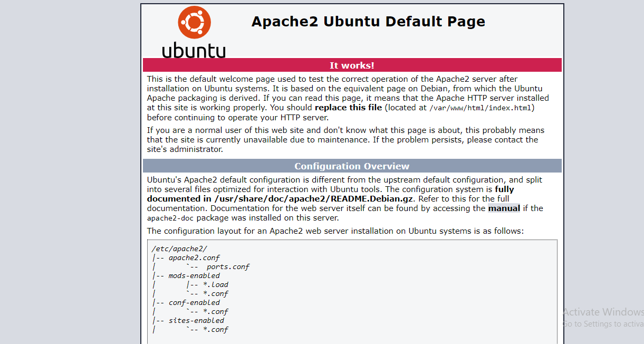Viewport: 644px width, 344px height.
Task: Click the /var/www/html/index.html path text
Action: [480, 108]
